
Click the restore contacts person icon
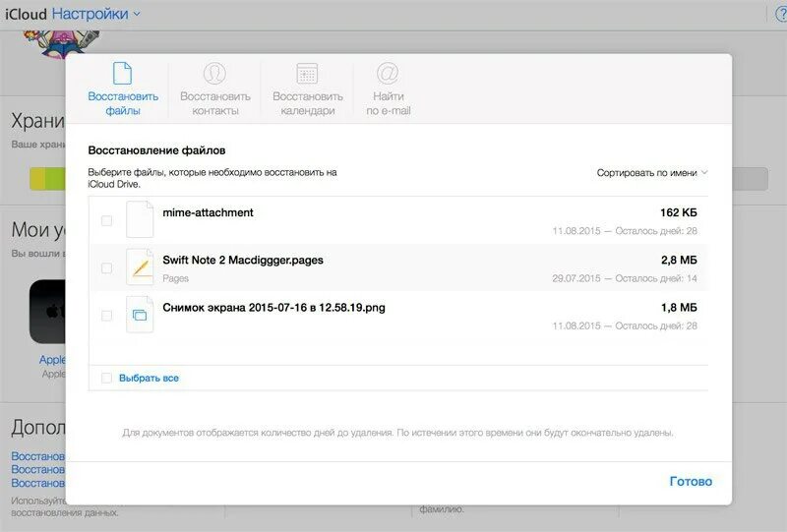[214, 74]
